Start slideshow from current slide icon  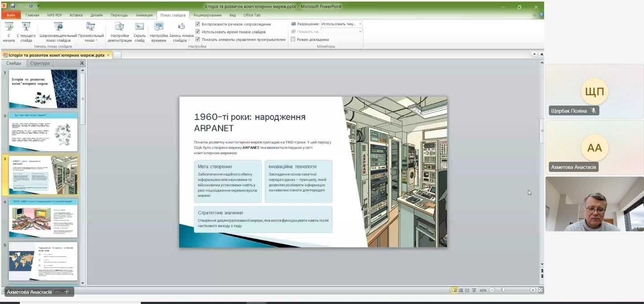pyautogui.click(x=26, y=27)
